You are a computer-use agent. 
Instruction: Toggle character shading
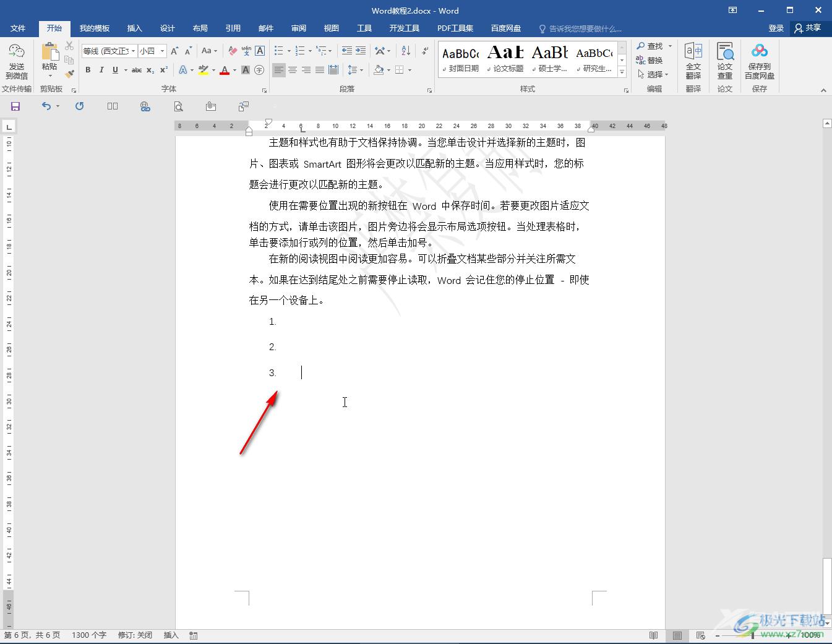click(246, 70)
